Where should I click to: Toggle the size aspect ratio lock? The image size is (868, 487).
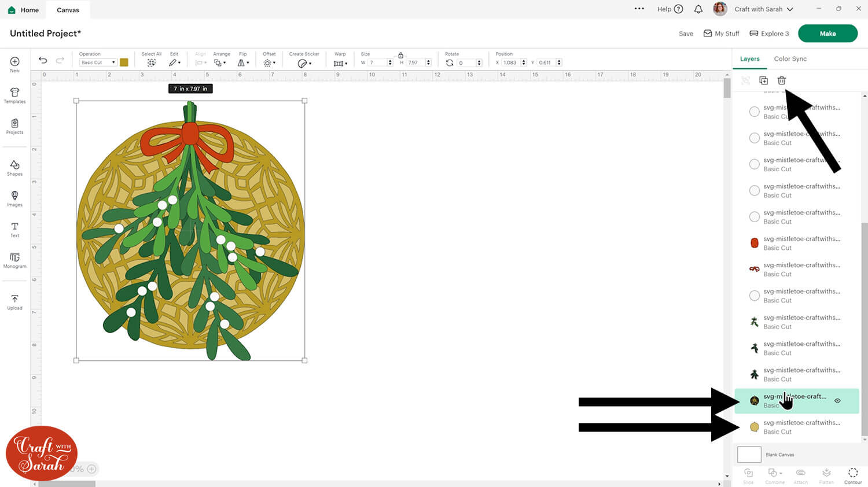coord(400,55)
